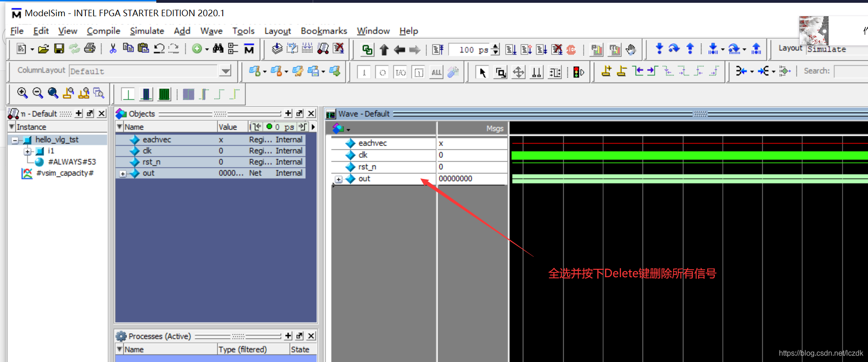
Task: Select the eachvec signal in Wave window
Action: (x=372, y=143)
